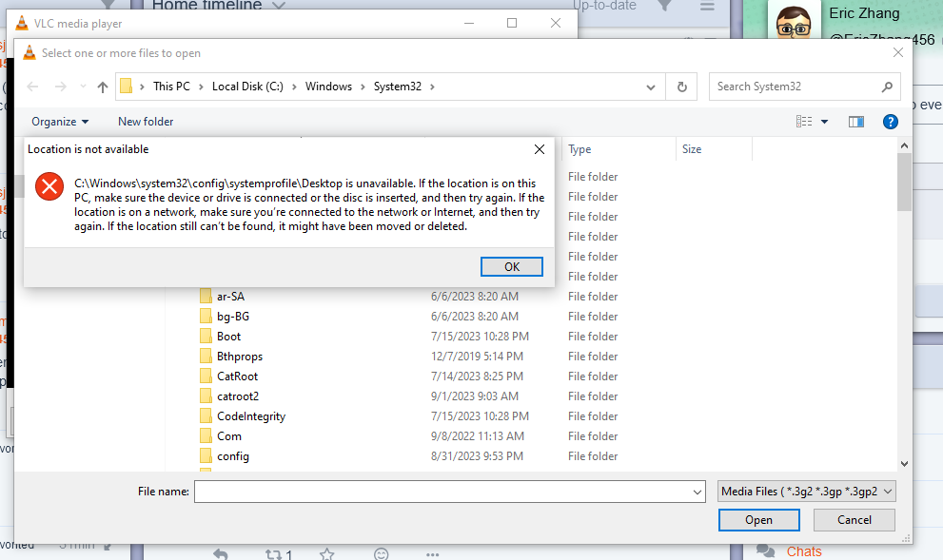Toggle the preview pane
The width and height of the screenshot is (943, 560).
click(x=855, y=122)
